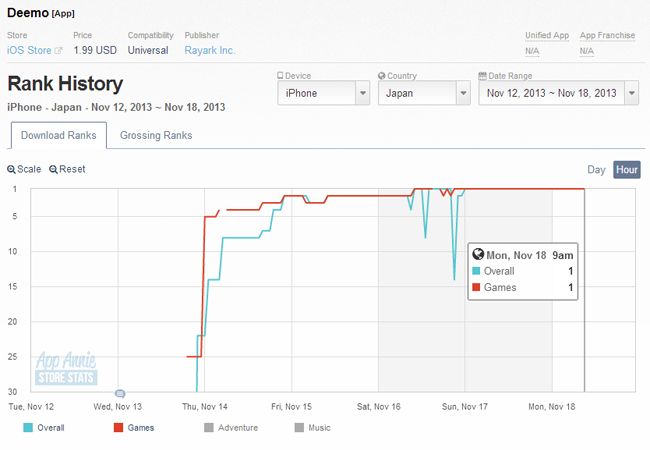The width and height of the screenshot is (650, 450).
Task: Click the teal Overall legend color swatch
Action: coord(28,428)
